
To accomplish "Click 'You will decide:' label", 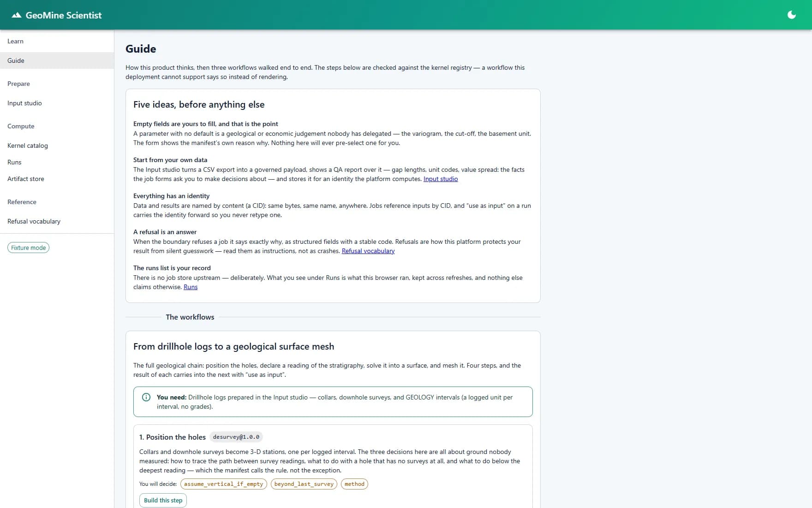I will tap(158, 484).
